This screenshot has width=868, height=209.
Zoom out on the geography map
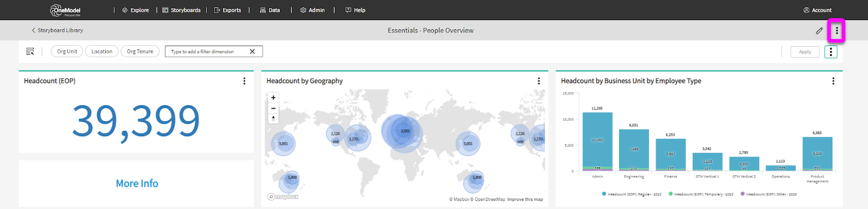pos(273,108)
